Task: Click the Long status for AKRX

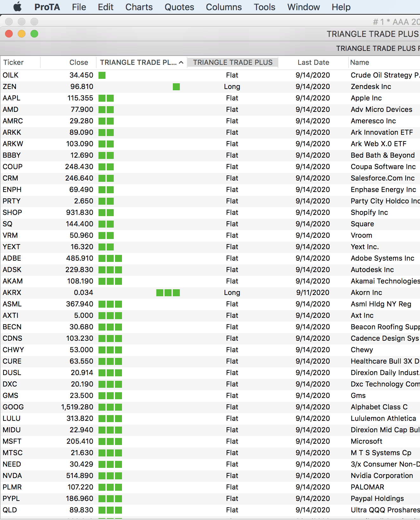Action: (232, 293)
